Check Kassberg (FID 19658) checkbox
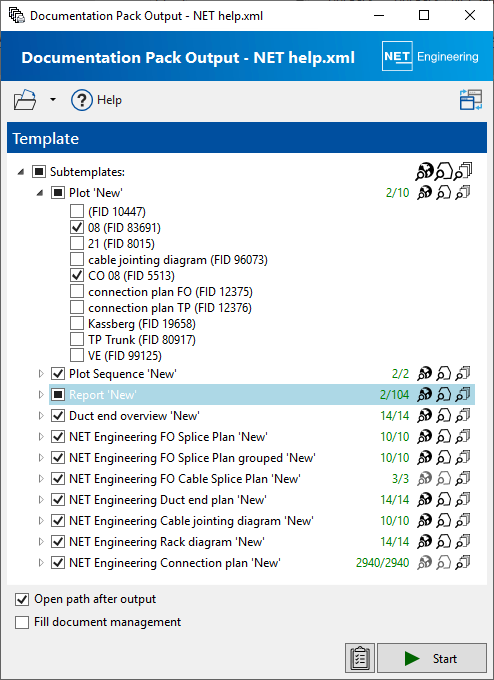Screen dimensions: 494x680 [77, 324]
